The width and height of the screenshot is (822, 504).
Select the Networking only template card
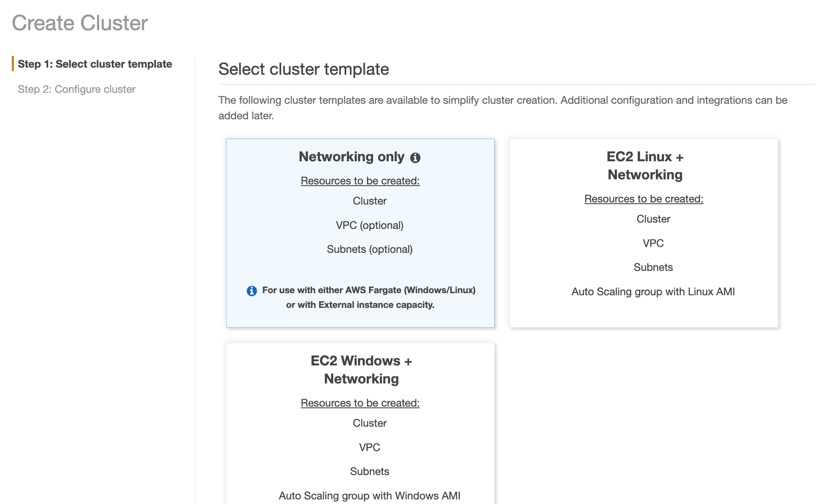pos(360,233)
